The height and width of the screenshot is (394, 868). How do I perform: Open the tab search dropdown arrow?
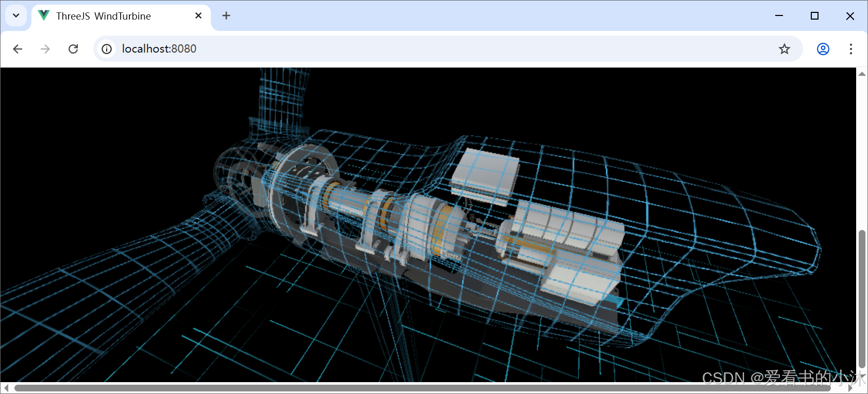point(16,15)
